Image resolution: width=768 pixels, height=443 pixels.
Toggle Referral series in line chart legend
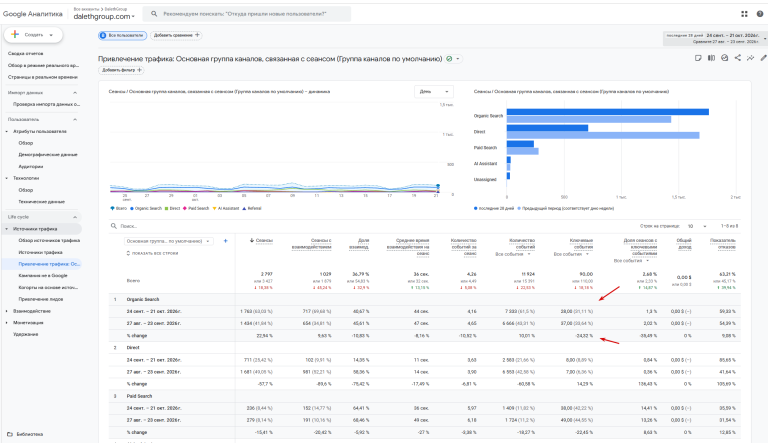(x=252, y=208)
